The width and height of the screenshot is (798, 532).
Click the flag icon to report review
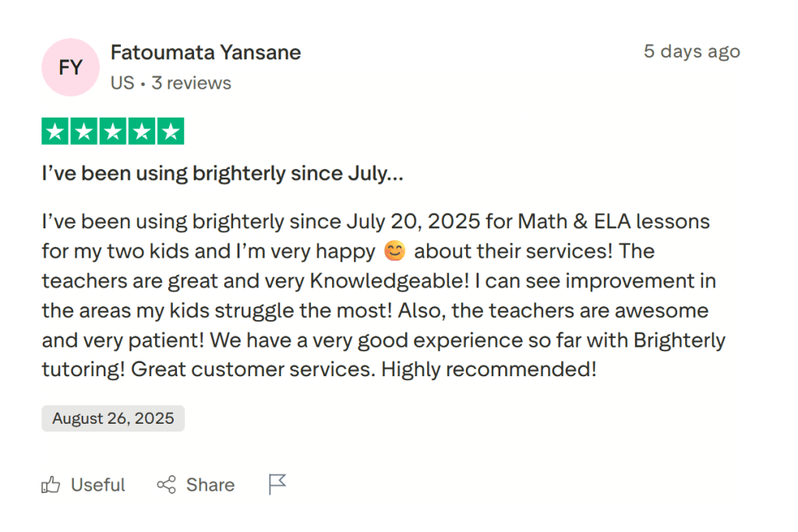pos(277,484)
